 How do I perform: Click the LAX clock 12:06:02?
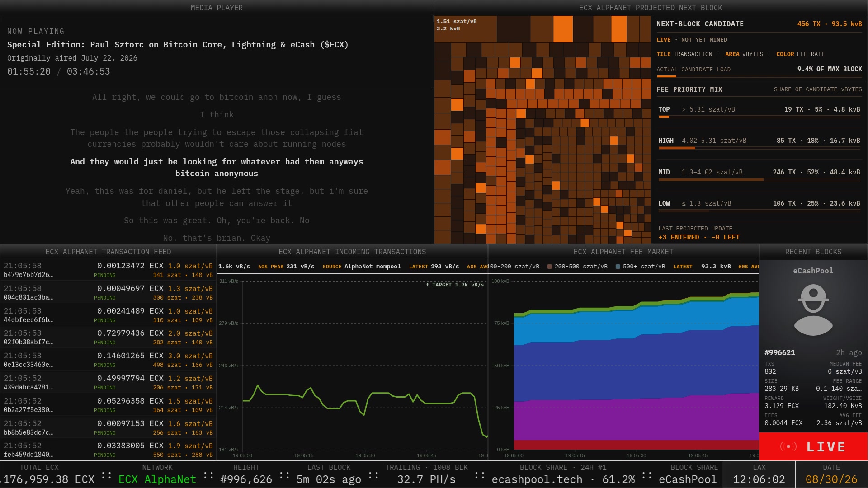pos(759,479)
